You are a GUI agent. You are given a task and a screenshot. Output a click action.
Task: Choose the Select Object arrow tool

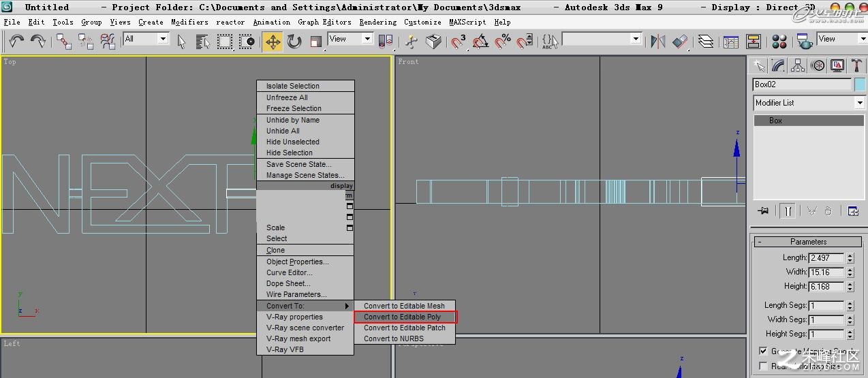181,42
